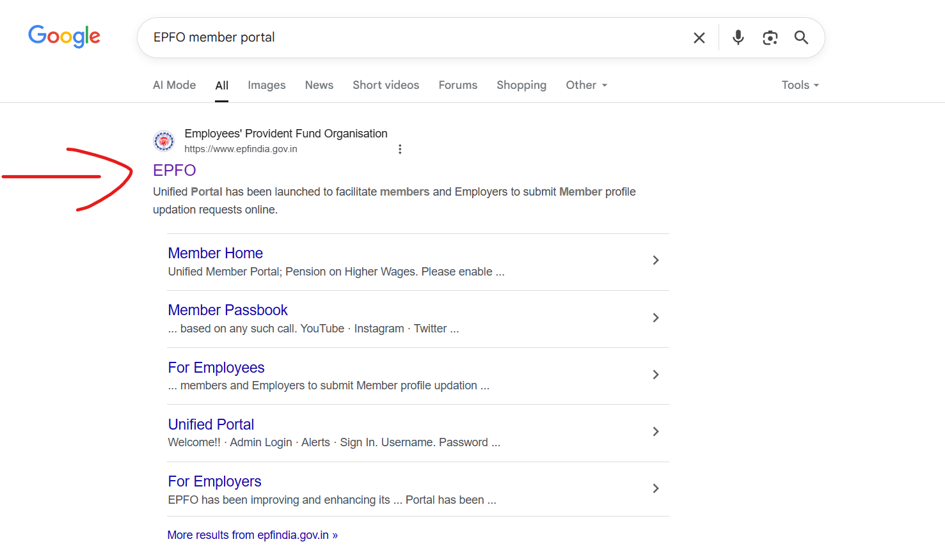Open the Unified Portal sitelink
The width and height of the screenshot is (945, 560).
[211, 424]
